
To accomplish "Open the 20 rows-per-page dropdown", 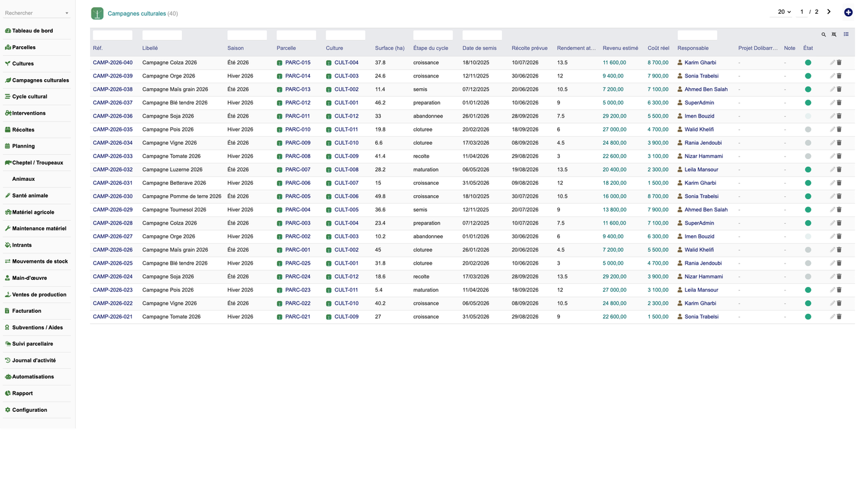I will (x=783, y=12).
